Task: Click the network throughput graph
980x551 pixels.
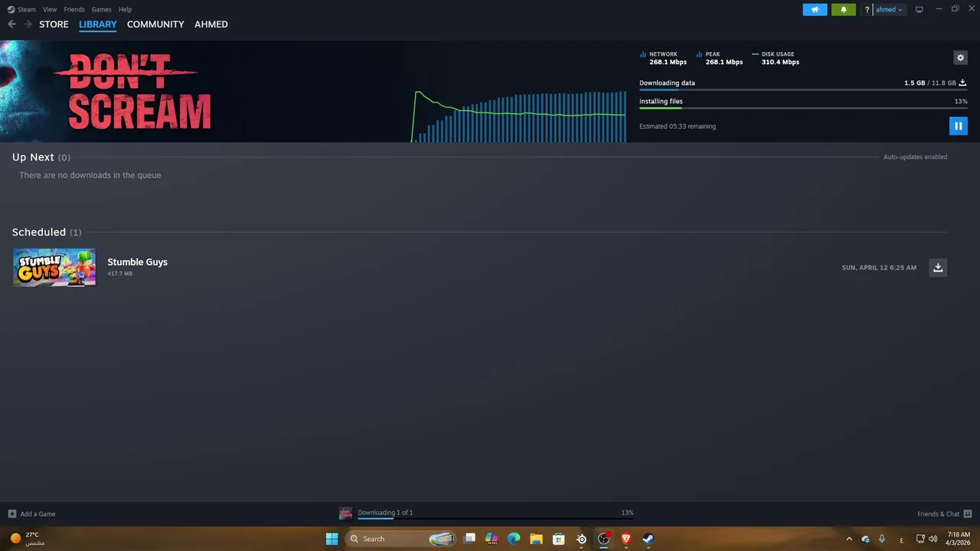Action: (x=519, y=116)
